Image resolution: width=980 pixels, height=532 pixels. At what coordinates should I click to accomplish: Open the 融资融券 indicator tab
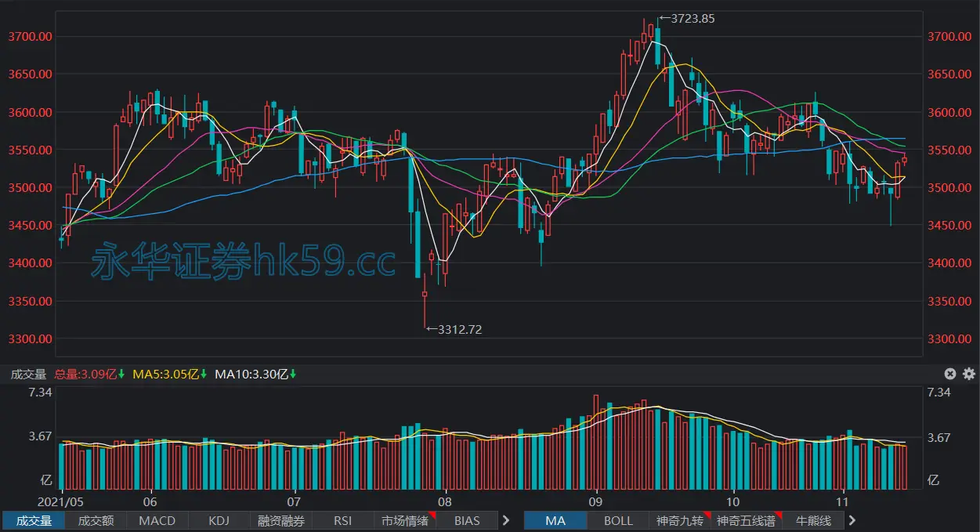point(281,520)
